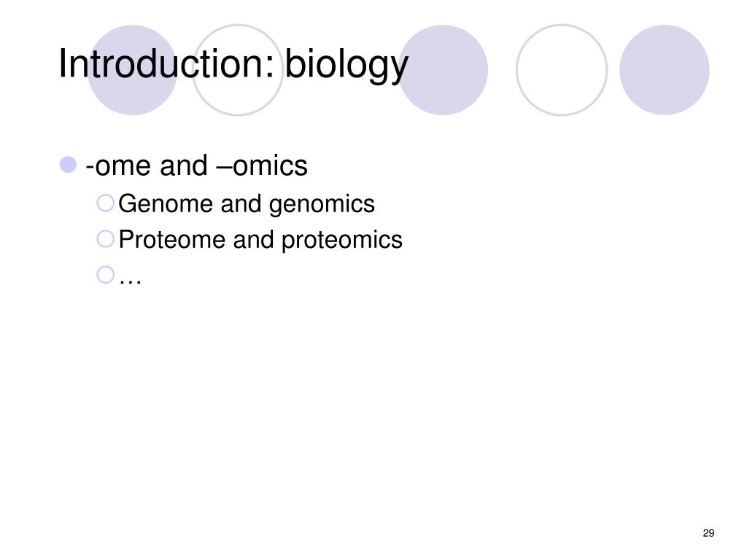Screen dimensions: 747x560
Task: Select the filled circle behind the word "Introduction"
Action: tap(133, 70)
